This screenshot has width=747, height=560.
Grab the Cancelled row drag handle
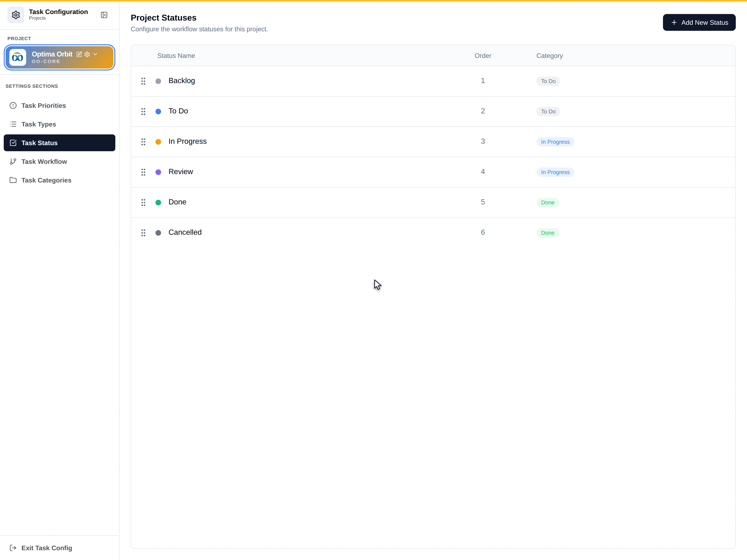tap(143, 233)
